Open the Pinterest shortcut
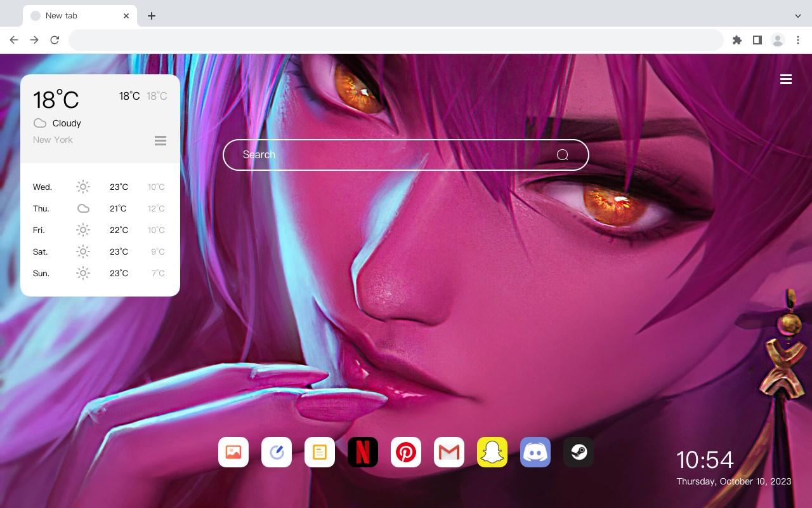The width and height of the screenshot is (812, 508). pyautogui.click(x=406, y=452)
